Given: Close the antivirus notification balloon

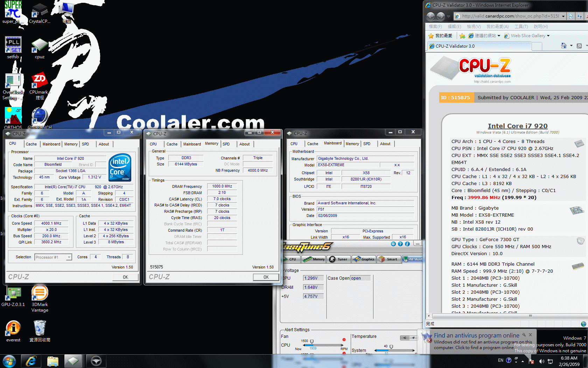Looking at the screenshot, I should click(530, 335).
